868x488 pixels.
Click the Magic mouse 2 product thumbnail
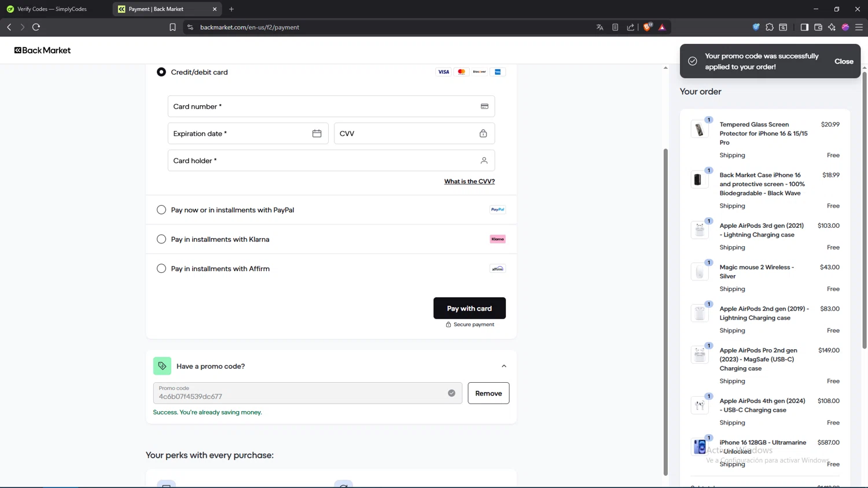(x=700, y=272)
